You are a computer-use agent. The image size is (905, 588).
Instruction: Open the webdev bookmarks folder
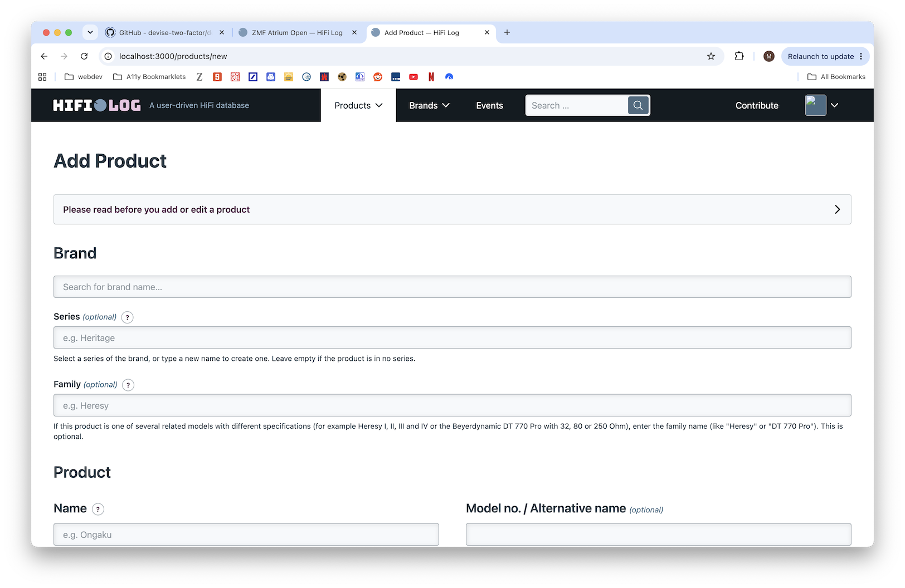click(84, 77)
